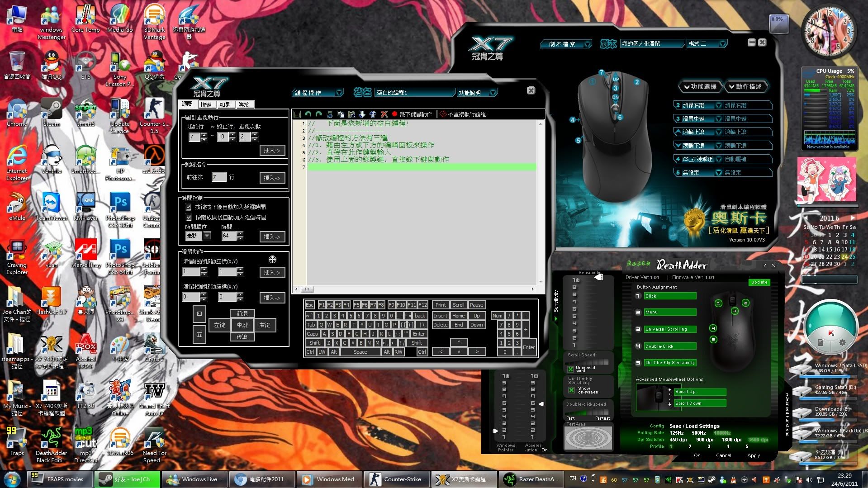Click 插入-> next to 跳躍指令

pos(272,178)
